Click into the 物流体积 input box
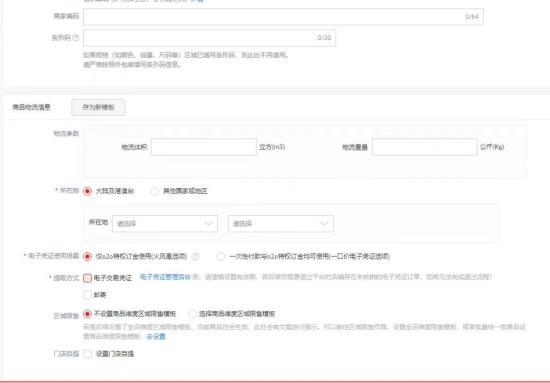Viewport: 550px width, 383px height. (204, 147)
